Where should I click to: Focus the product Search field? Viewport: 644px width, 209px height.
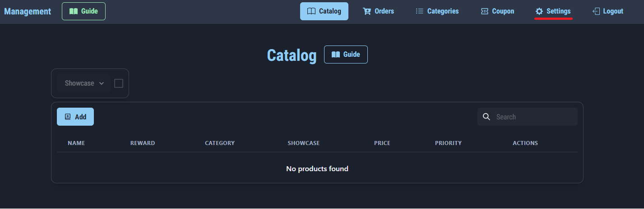coord(533,117)
